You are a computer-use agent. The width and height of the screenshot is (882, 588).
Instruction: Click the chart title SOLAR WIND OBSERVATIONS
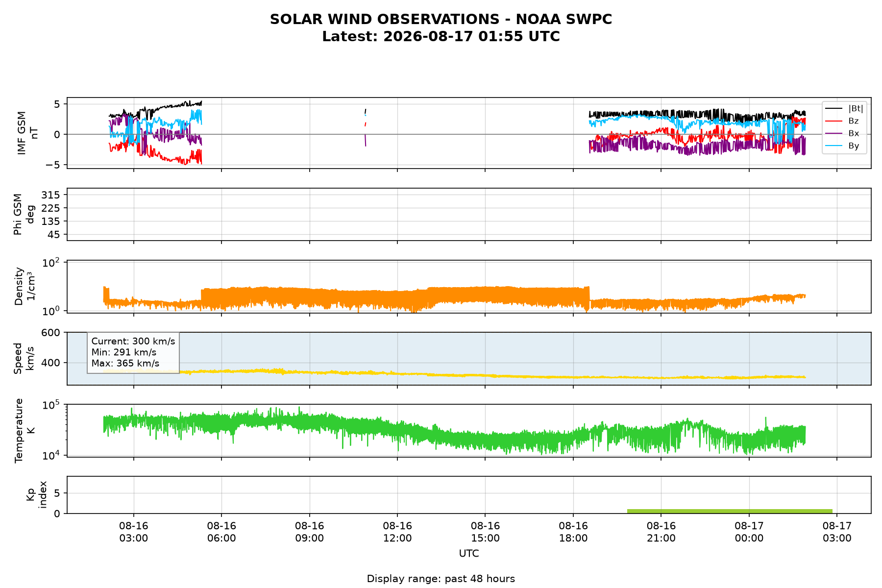click(441, 20)
